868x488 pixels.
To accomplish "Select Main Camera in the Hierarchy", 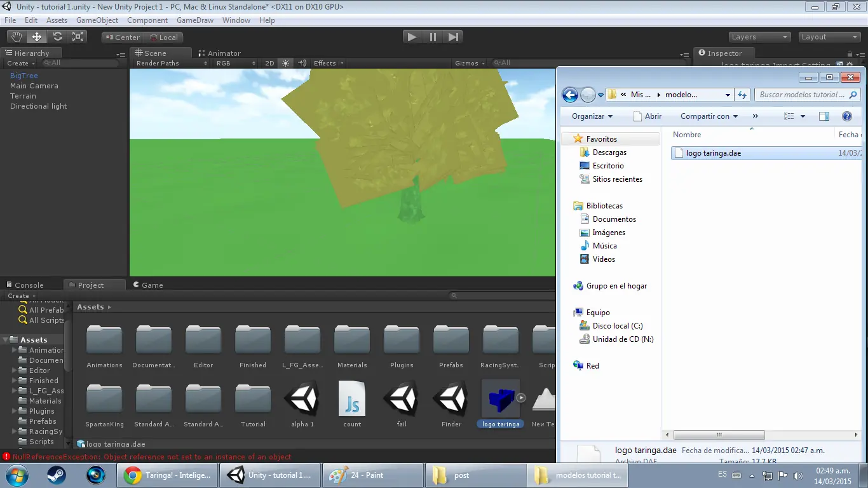I will pyautogui.click(x=34, y=86).
